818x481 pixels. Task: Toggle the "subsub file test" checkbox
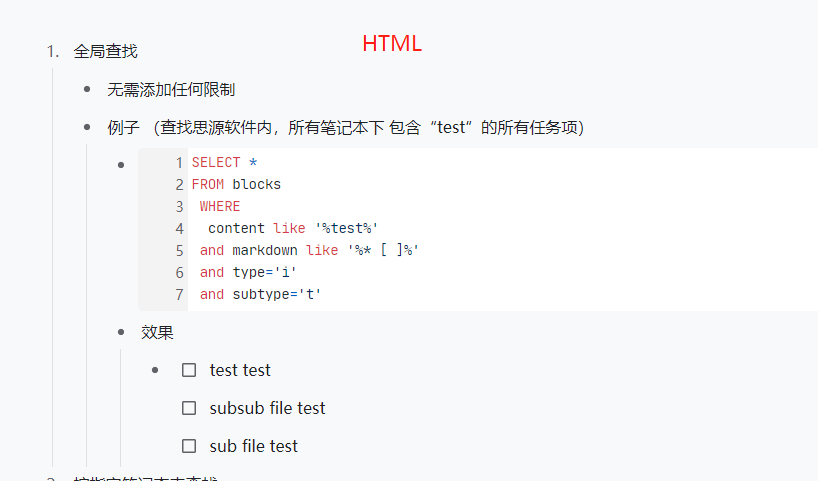(189, 408)
